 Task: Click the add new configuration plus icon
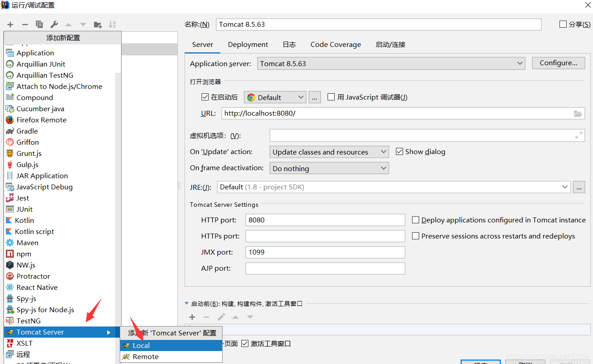coord(10,25)
